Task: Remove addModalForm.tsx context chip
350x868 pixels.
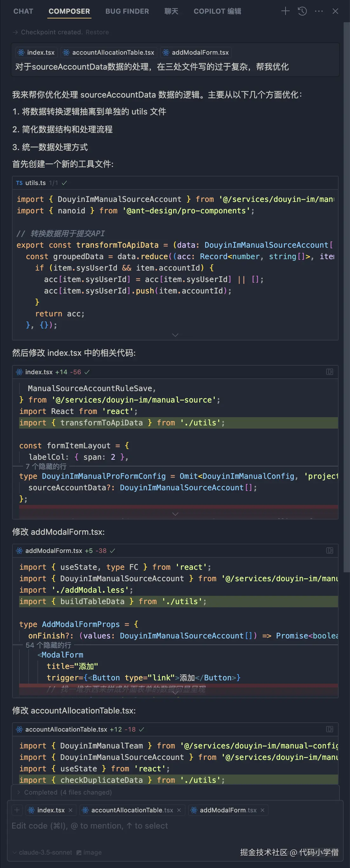Action: pos(262,810)
